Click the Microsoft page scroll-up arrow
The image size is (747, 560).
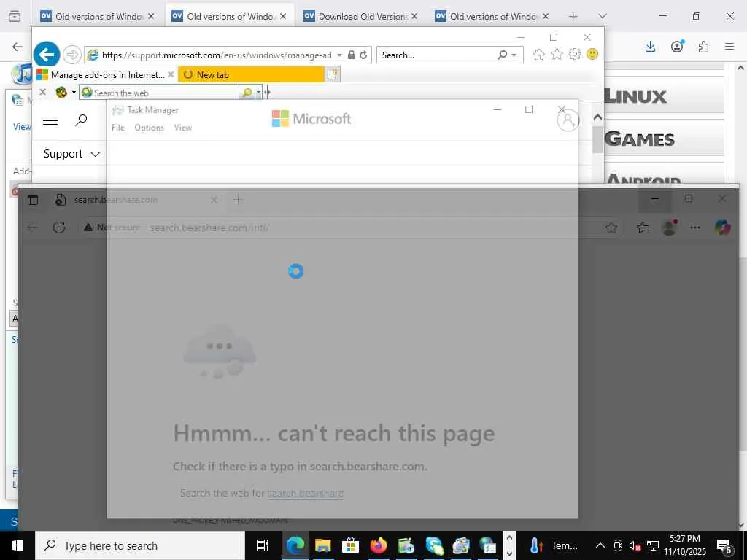(x=597, y=117)
